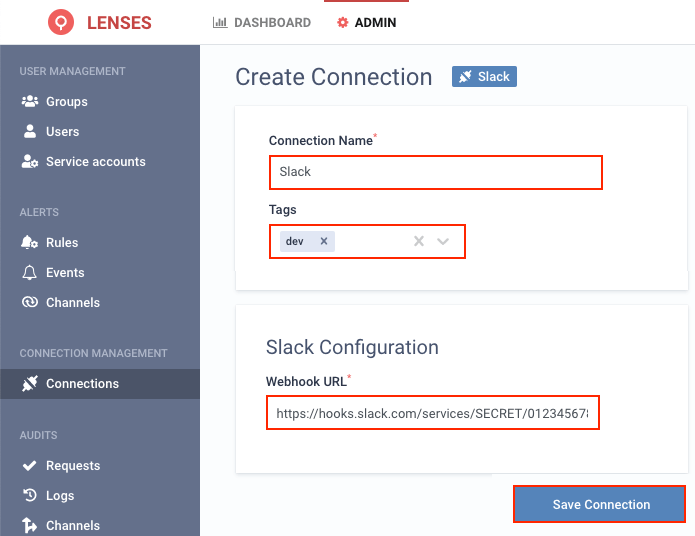Focus the Webhook URL input field
This screenshot has height=536, width=695.
coord(433,413)
